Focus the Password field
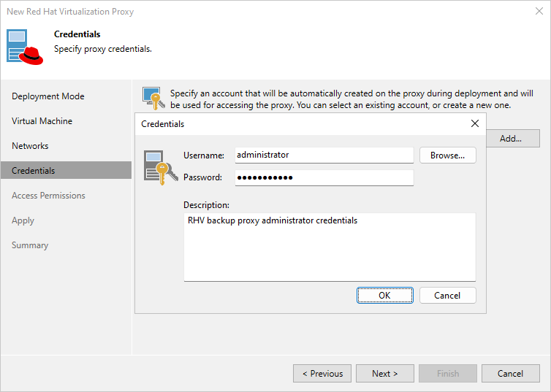Viewport: 551px width, 392px height. (324, 177)
